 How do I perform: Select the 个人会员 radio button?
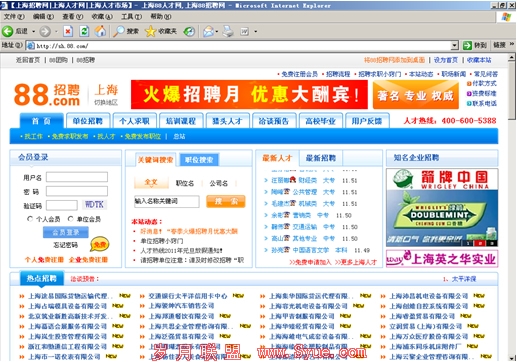pyautogui.click(x=30, y=219)
